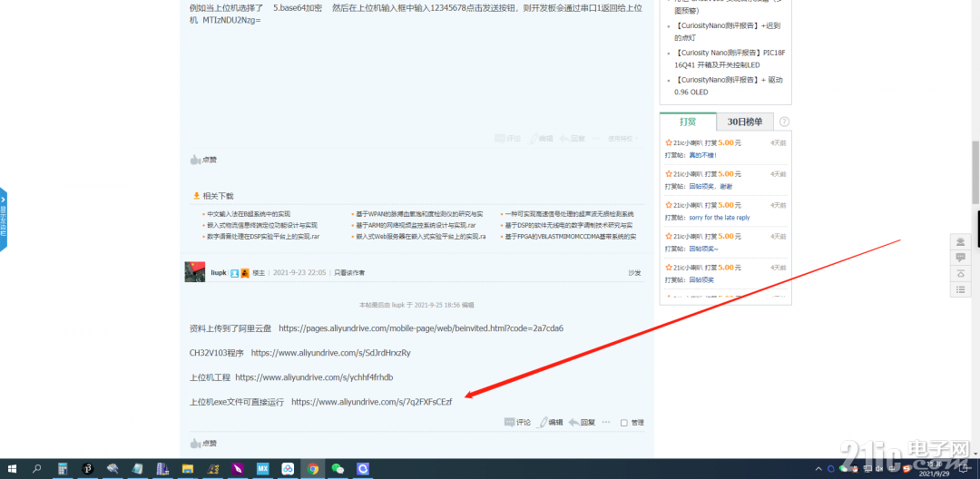The width and height of the screenshot is (980, 479).
Task: Open download 嵌入式Web服务器在嵌入式实验平台上的实现
Action: (421, 237)
